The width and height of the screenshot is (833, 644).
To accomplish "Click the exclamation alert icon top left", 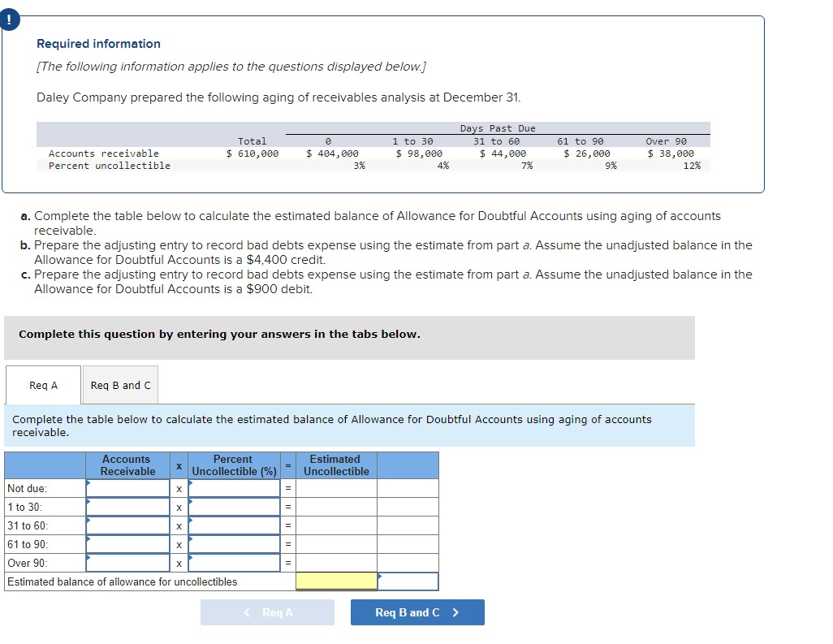I will point(10,18).
